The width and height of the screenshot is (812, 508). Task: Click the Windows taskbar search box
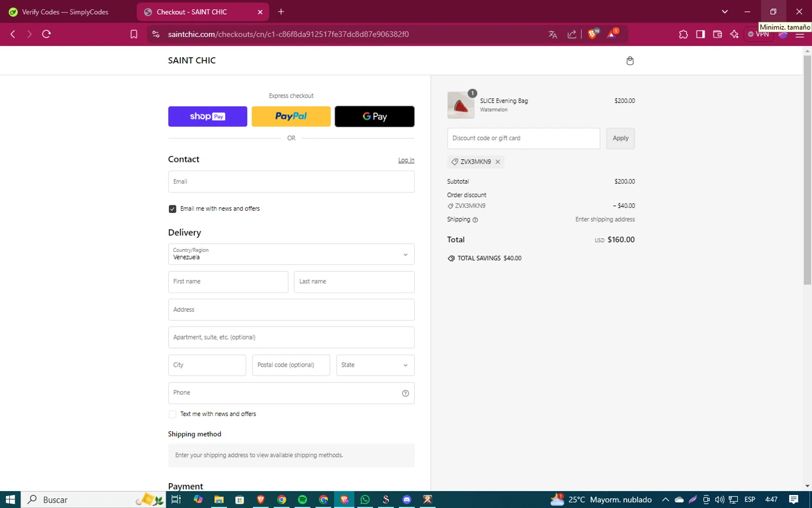click(x=92, y=500)
